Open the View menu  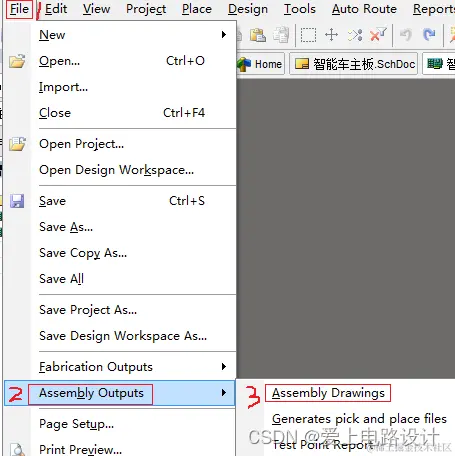click(x=96, y=9)
